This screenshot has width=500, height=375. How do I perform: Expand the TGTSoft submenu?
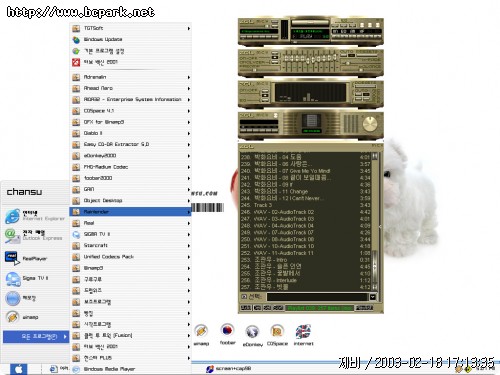pyautogui.click(x=130, y=28)
